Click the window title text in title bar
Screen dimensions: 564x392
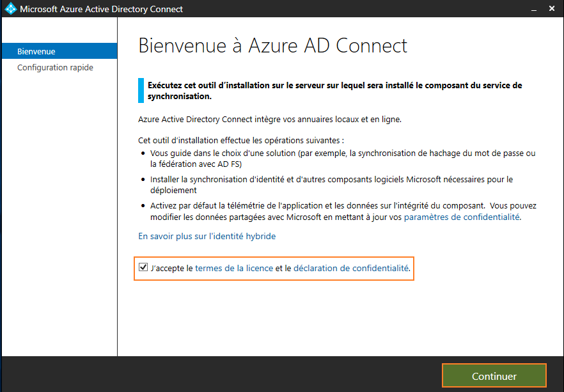pos(101,9)
